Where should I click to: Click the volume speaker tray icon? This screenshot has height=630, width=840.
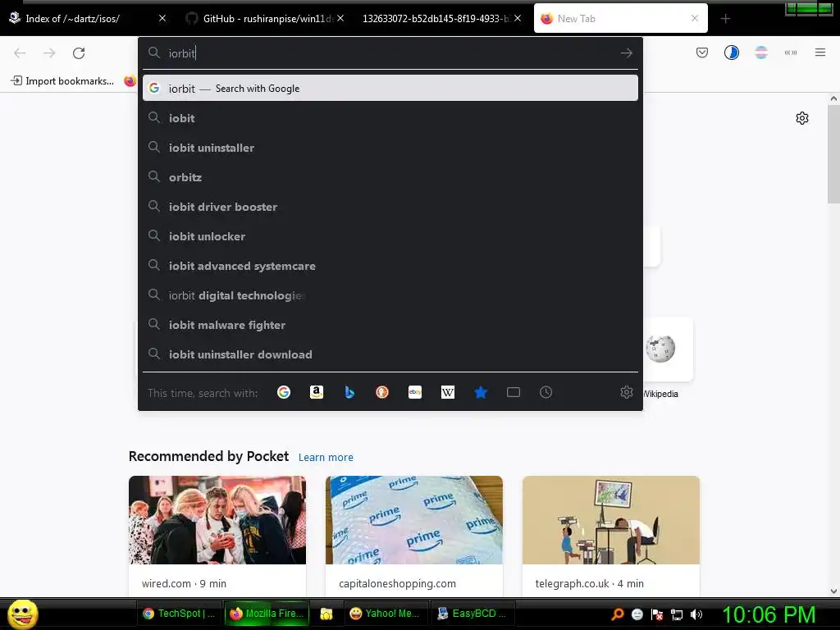point(696,614)
